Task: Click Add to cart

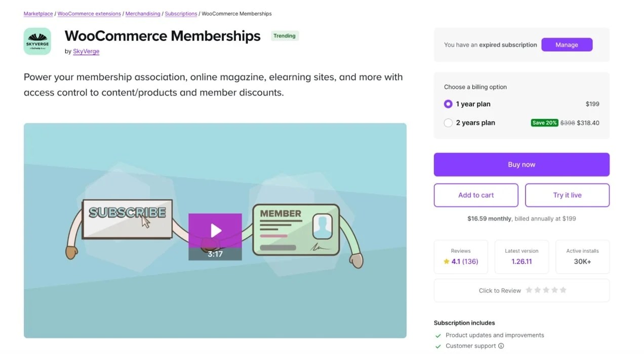Action: (476, 195)
